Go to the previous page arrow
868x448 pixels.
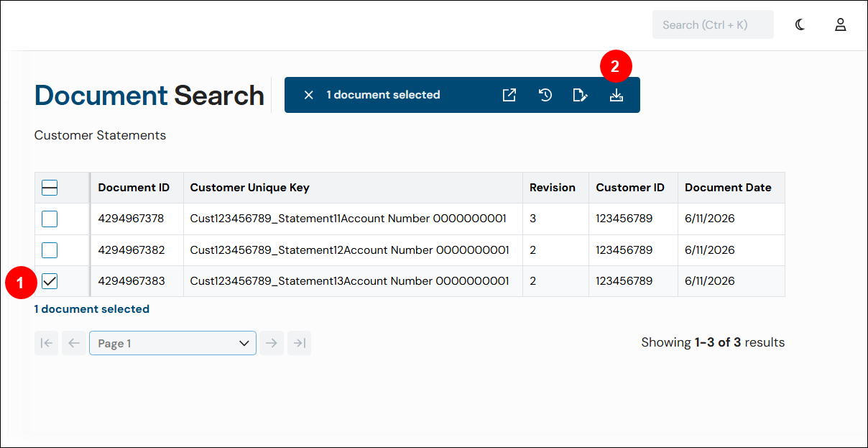(x=73, y=343)
